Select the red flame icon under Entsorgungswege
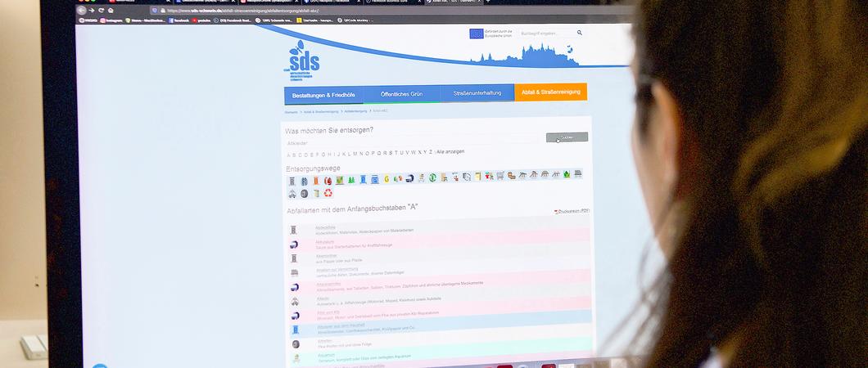 coord(328,181)
